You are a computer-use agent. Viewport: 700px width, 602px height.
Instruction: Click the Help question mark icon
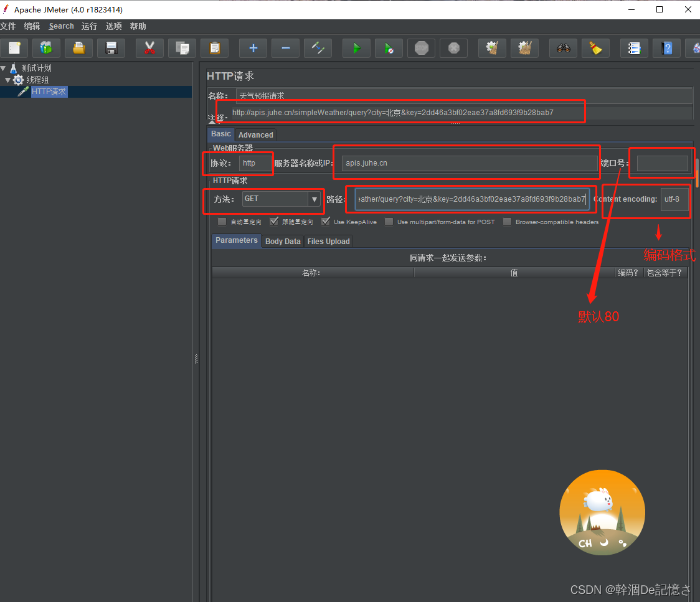pyautogui.click(x=666, y=48)
